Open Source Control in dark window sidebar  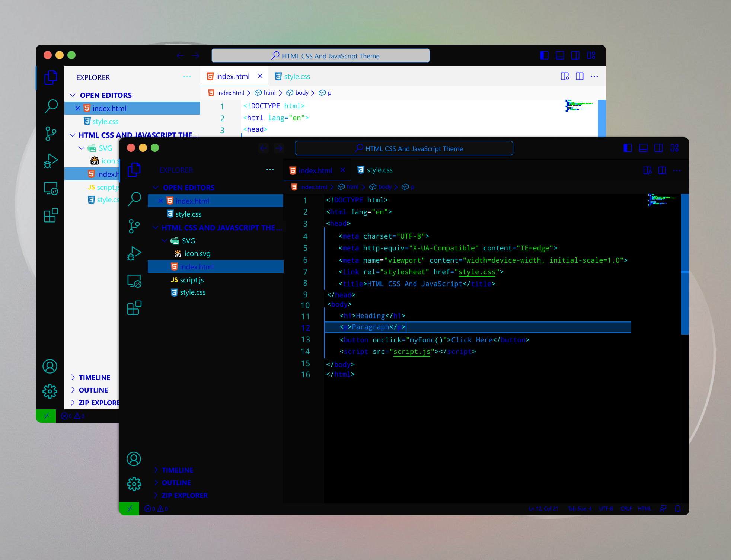[134, 226]
